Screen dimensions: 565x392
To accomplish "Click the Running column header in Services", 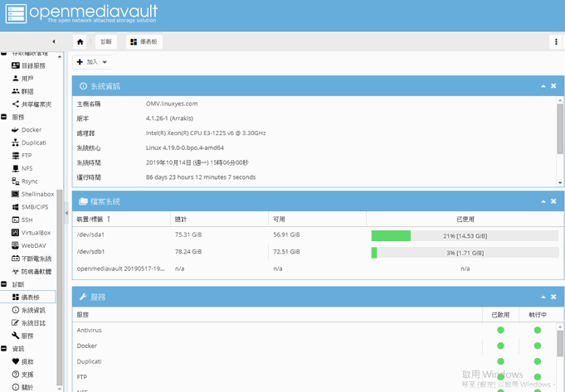I will point(538,315).
